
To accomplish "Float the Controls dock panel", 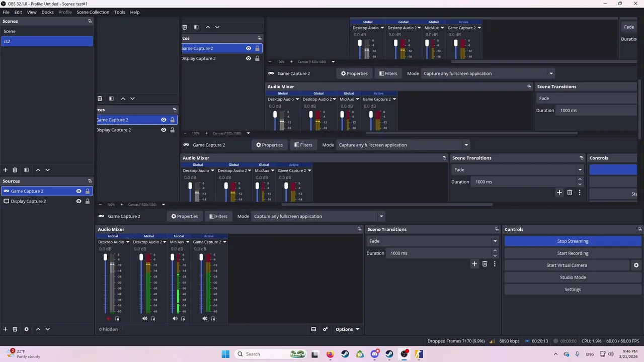I will click(x=639, y=229).
